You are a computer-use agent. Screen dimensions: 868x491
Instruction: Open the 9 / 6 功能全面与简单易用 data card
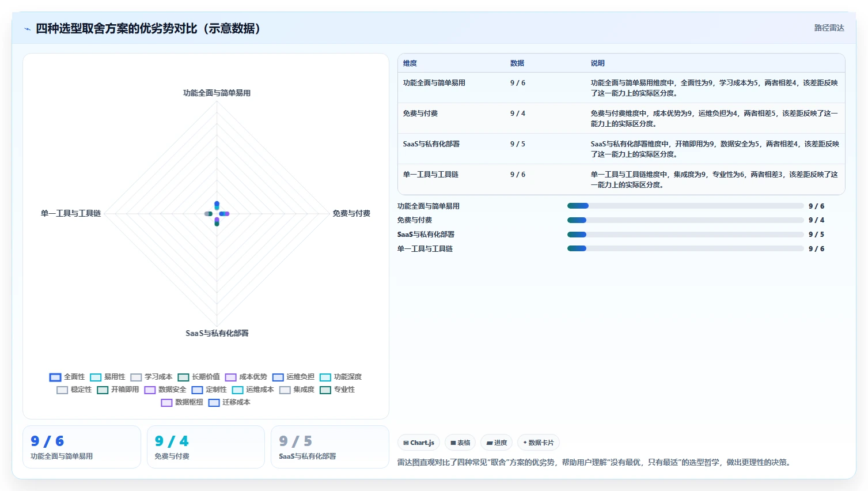82,447
